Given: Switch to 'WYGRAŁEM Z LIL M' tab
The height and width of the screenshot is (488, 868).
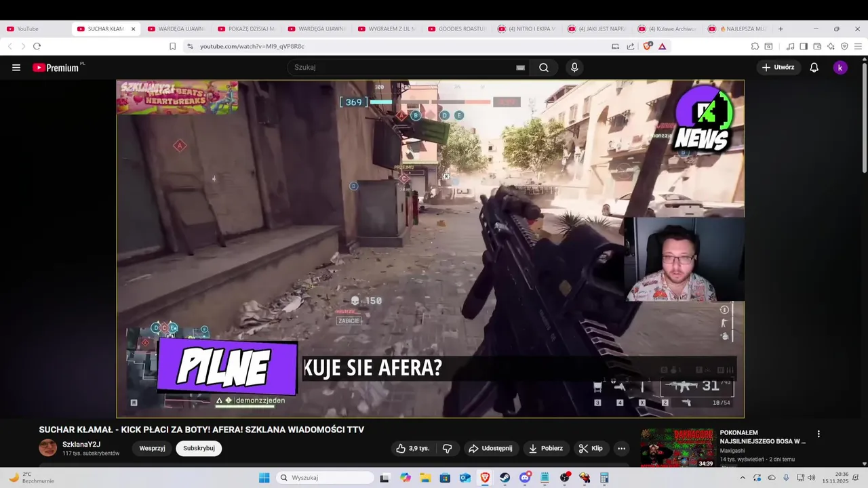Looking at the screenshot, I should 387,29.
